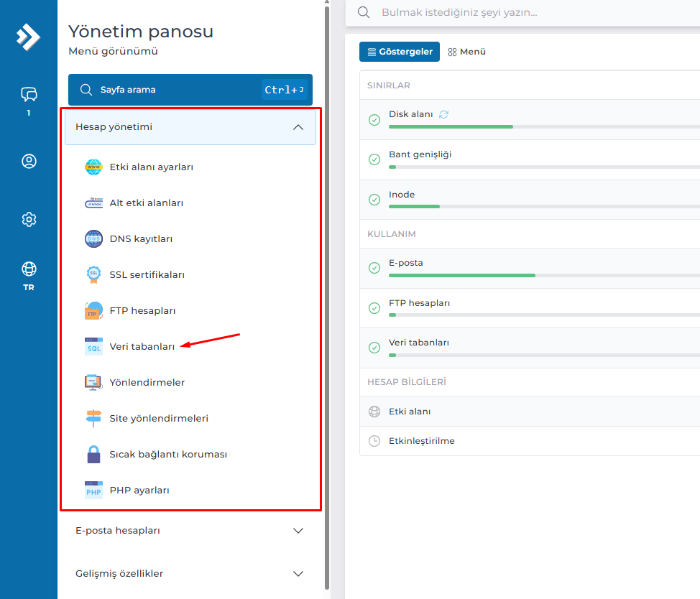Open the messages chat bubble icon

[x=29, y=95]
